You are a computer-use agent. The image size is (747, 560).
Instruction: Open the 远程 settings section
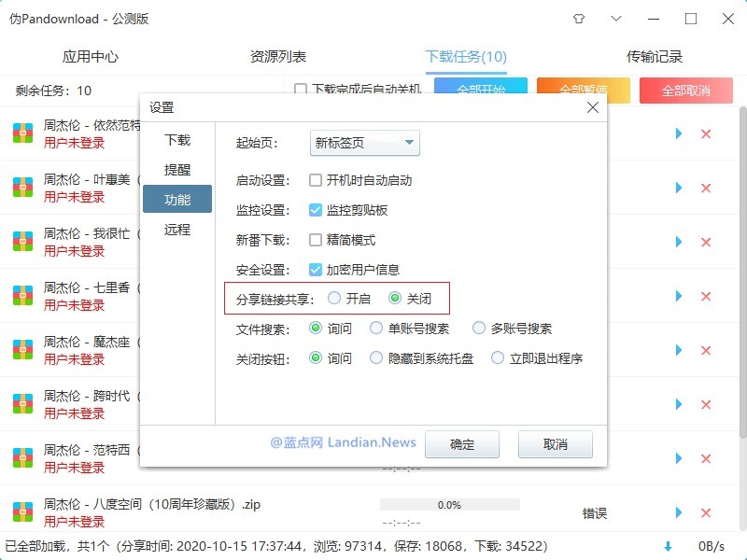tap(177, 229)
